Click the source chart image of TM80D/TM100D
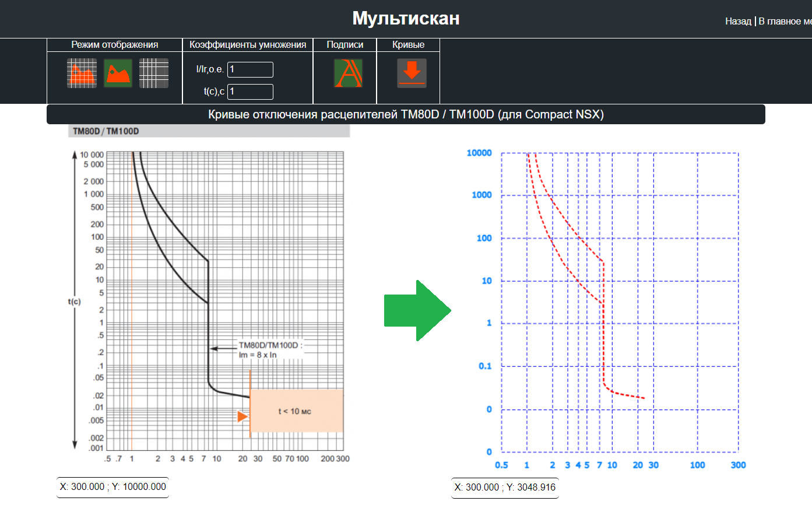 [x=209, y=295]
